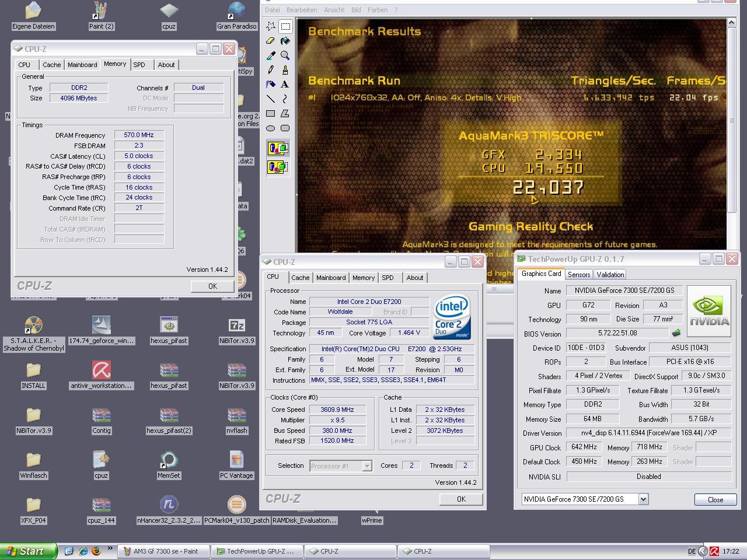Pick the Airbrush spray tool in Paint
The width and height of the screenshot is (747, 560).
(x=271, y=85)
